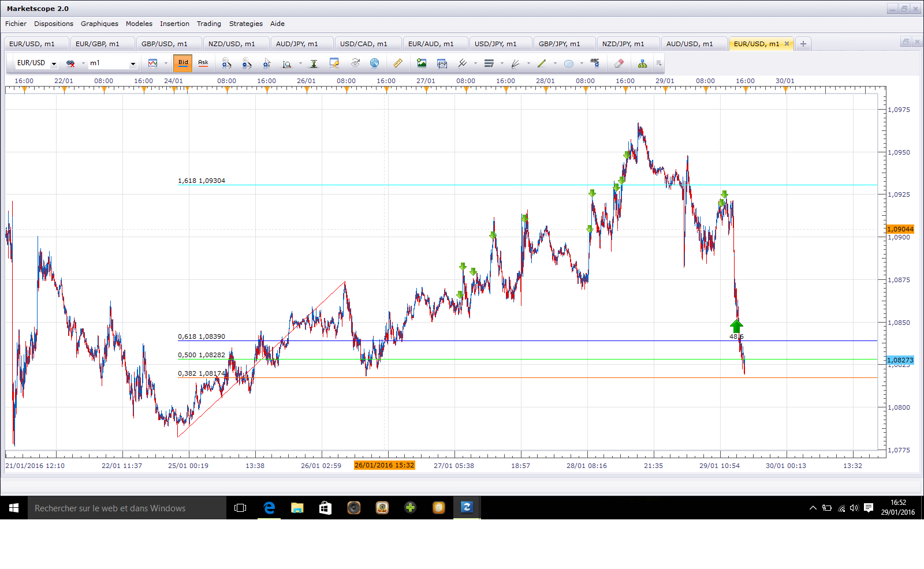Viewport: 924px width, 569px height.
Task: Select the ruler measurement tool
Action: point(397,63)
